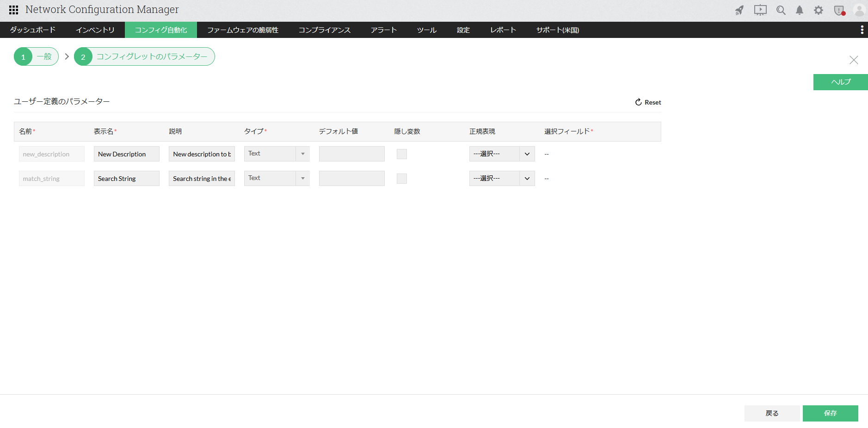Click the match_string name field
This screenshot has height=428, width=868.
[x=52, y=179]
